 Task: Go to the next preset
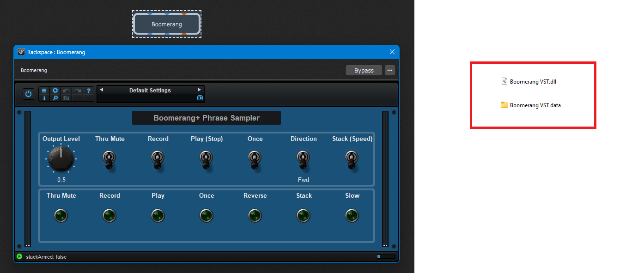pyautogui.click(x=200, y=90)
